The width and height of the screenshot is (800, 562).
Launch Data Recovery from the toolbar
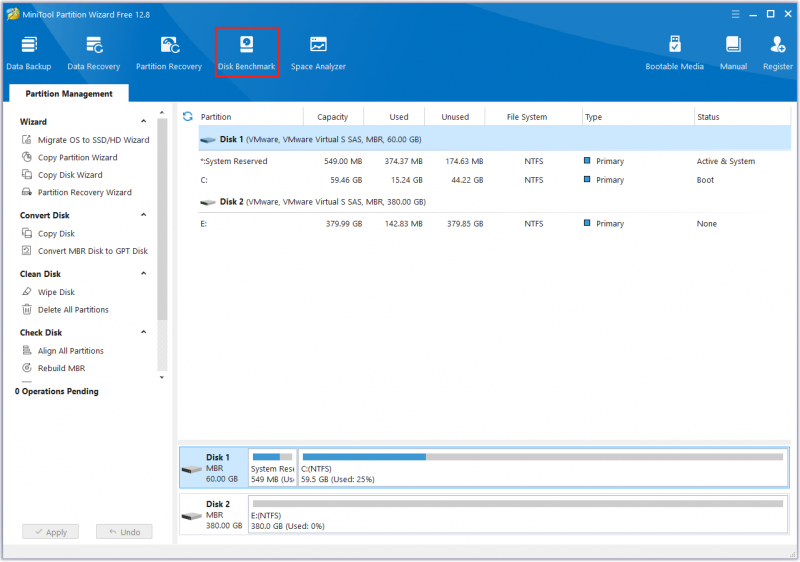point(94,53)
